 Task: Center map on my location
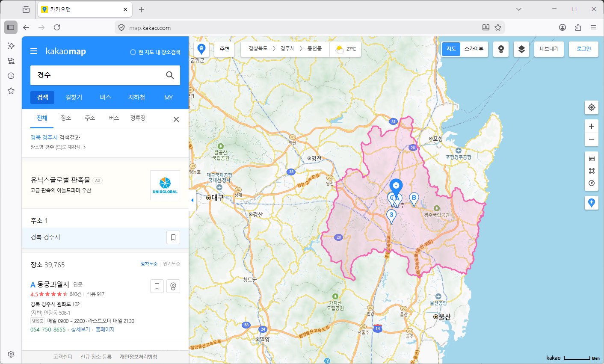tap(592, 107)
